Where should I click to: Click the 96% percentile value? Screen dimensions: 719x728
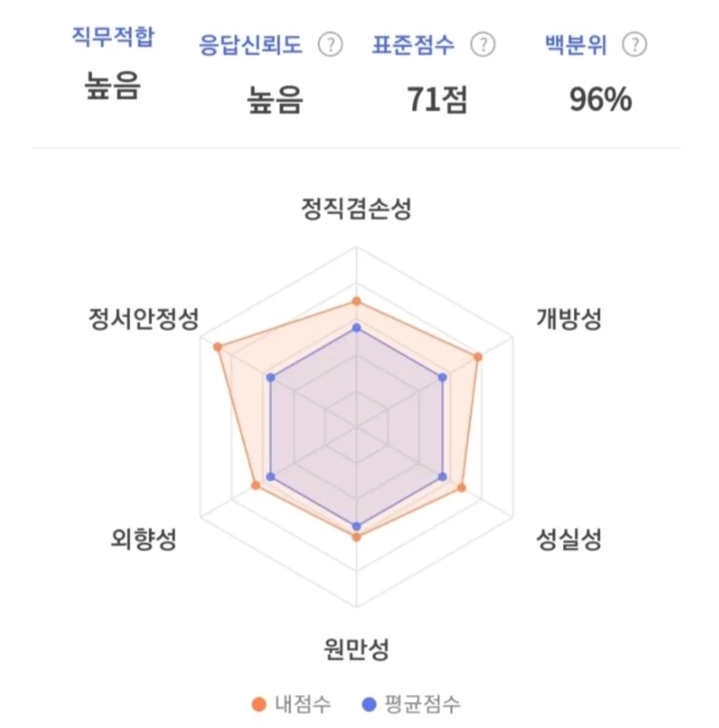coord(600,101)
